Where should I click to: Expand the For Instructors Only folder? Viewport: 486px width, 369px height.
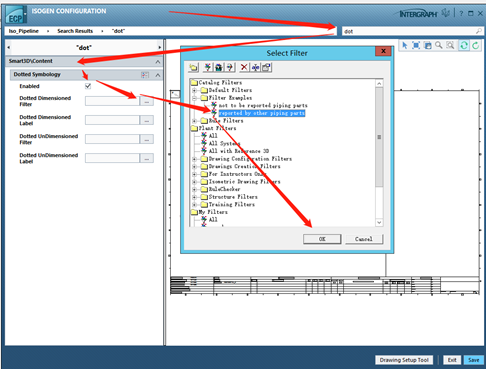pyautogui.click(x=194, y=174)
